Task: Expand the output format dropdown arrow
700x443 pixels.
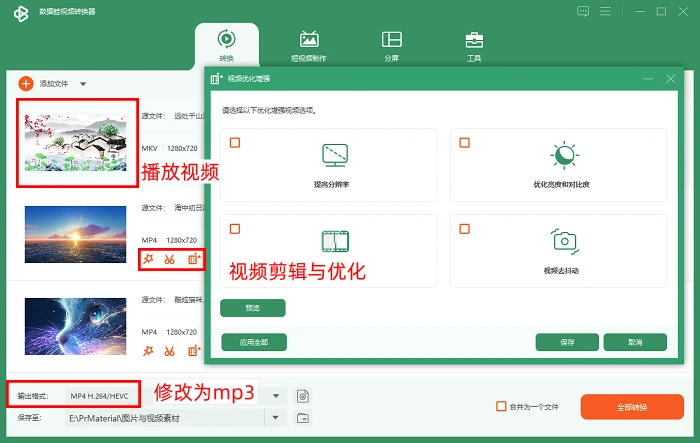Action: point(276,396)
